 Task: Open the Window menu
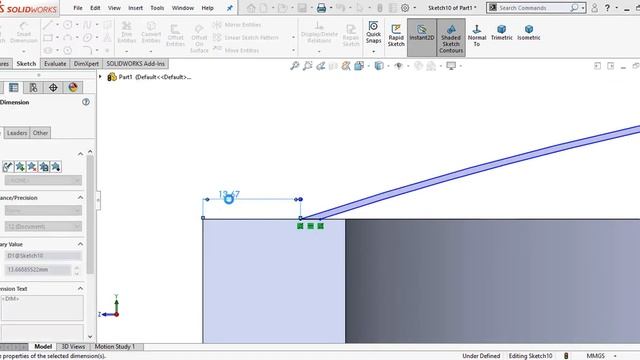(182, 8)
